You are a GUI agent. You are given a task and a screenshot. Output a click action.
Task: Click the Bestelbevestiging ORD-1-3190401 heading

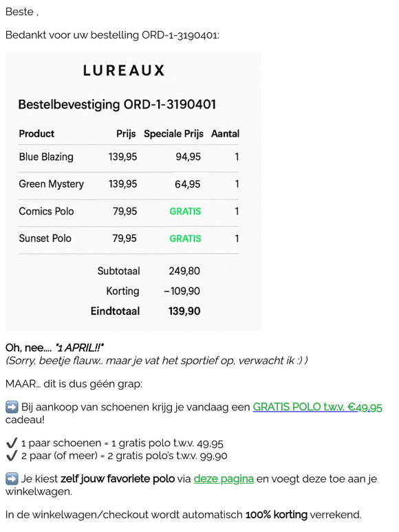point(117,104)
